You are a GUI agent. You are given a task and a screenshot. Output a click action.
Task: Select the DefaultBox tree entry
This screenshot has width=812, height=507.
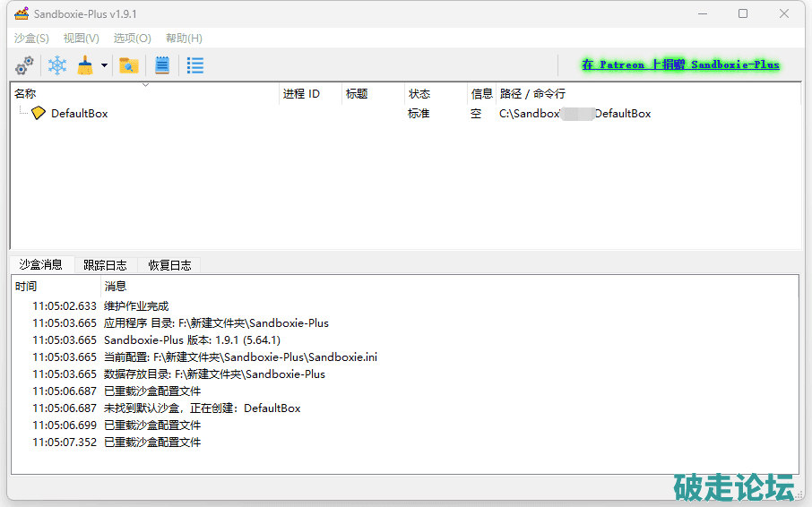[79, 114]
